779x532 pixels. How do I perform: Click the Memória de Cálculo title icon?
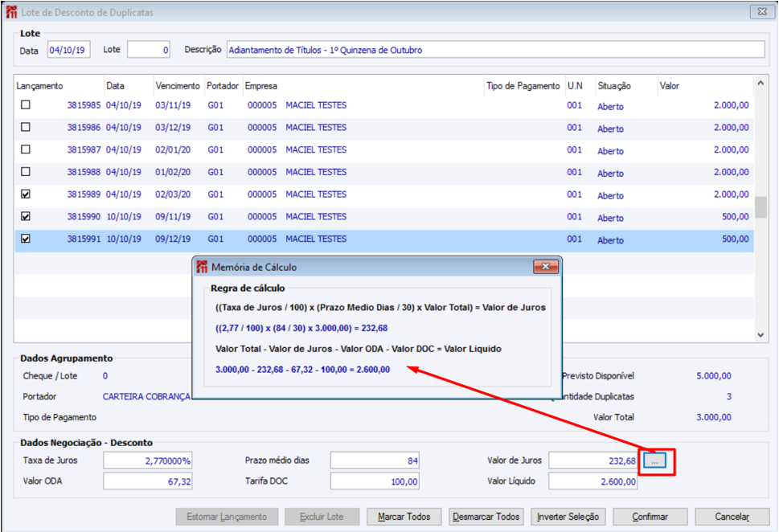tap(202, 267)
